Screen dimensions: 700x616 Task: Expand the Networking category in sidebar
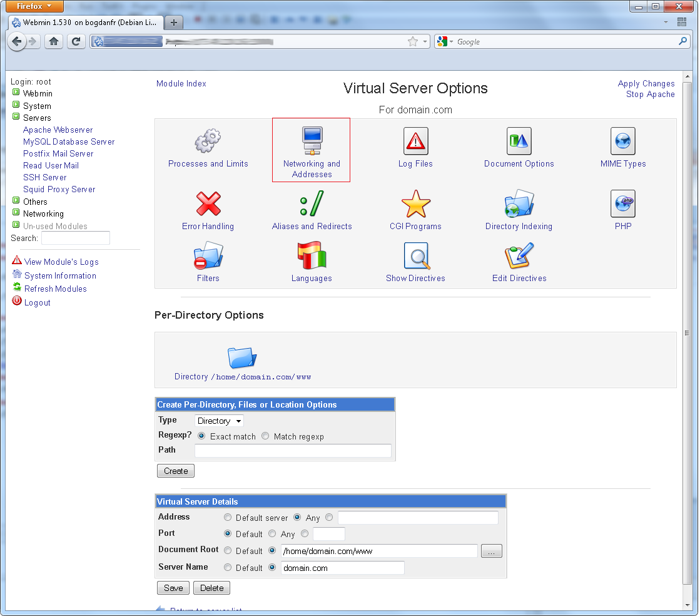(x=16, y=213)
